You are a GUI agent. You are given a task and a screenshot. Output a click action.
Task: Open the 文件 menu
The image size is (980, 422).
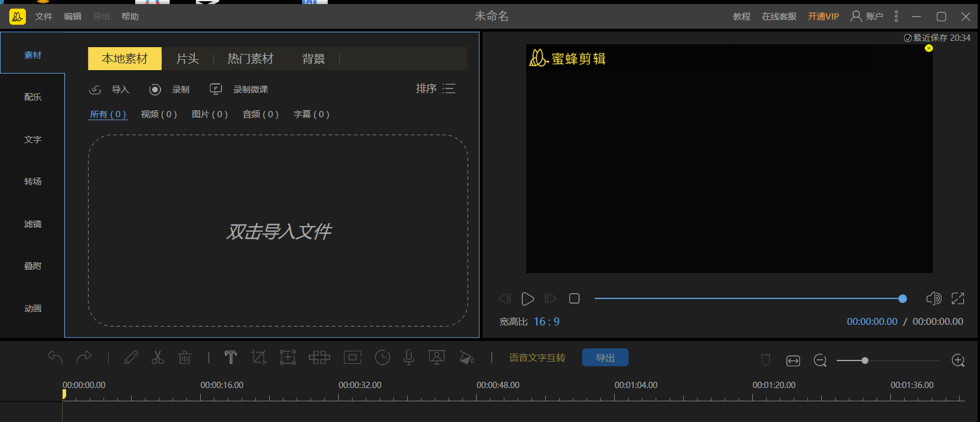coord(44,17)
